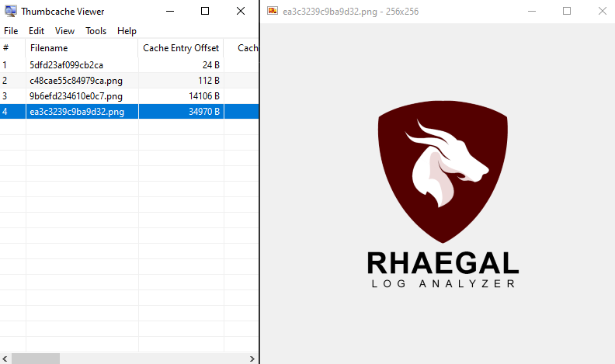Click the 112 B offset cell
This screenshot has width=615, height=364.
(181, 81)
